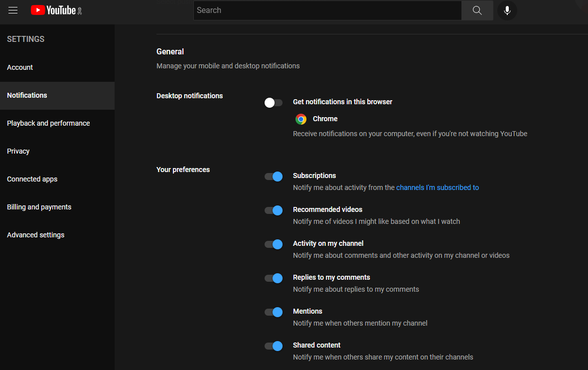Disable Recommended videos notifications
Screen dimensions: 588x370
click(274, 210)
